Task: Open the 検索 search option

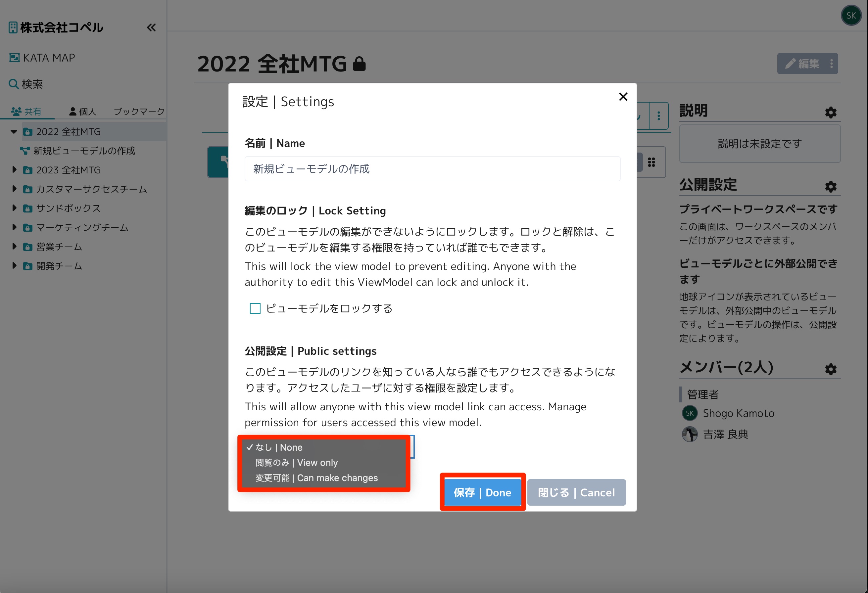Action: 26,84
